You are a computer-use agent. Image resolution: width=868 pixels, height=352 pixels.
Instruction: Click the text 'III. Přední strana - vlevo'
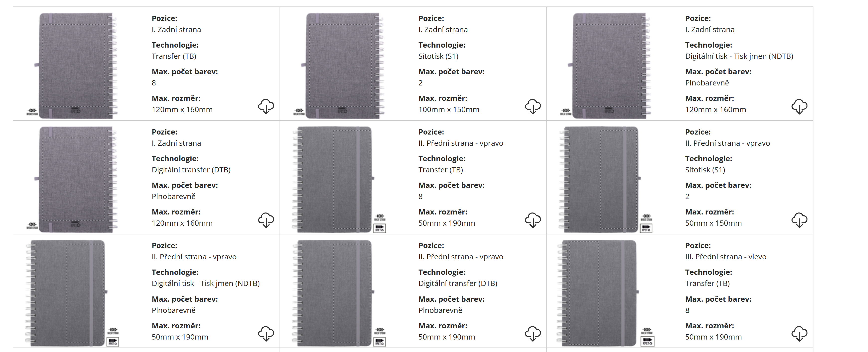pos(725,257)
